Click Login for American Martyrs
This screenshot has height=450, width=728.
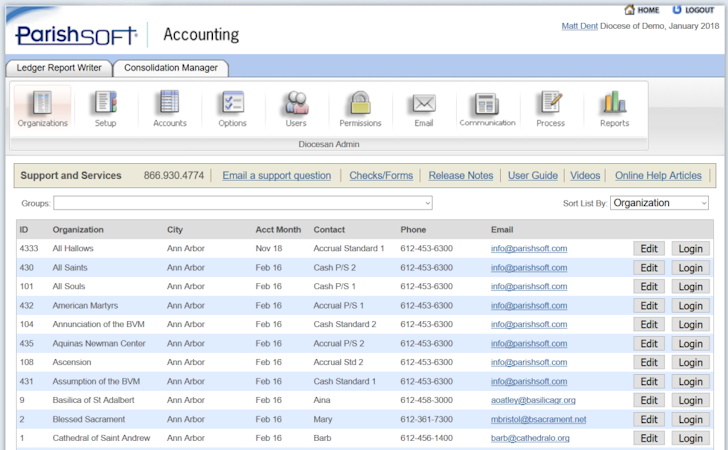click(690, 306)
